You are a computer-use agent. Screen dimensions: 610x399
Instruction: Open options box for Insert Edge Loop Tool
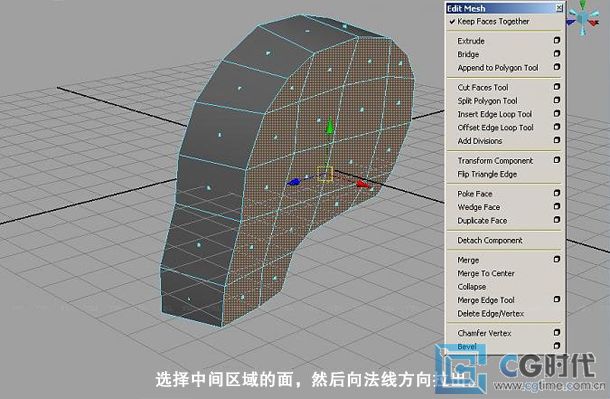557,114
